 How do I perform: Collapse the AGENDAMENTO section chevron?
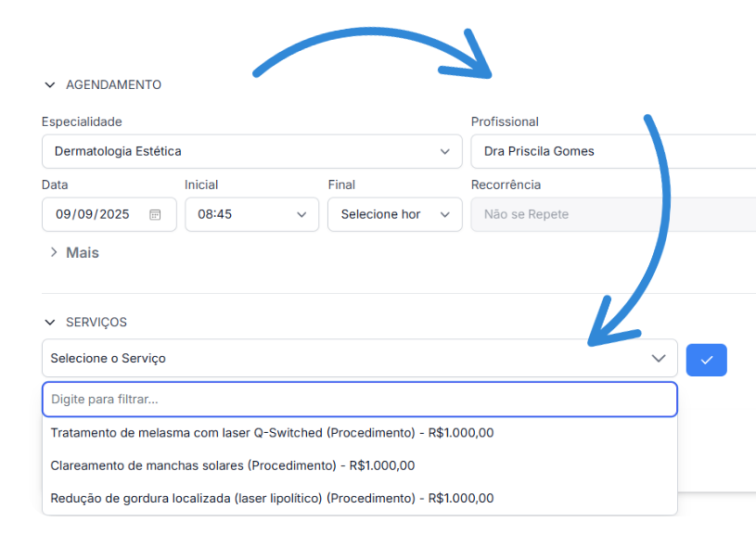tap(50, 85)
